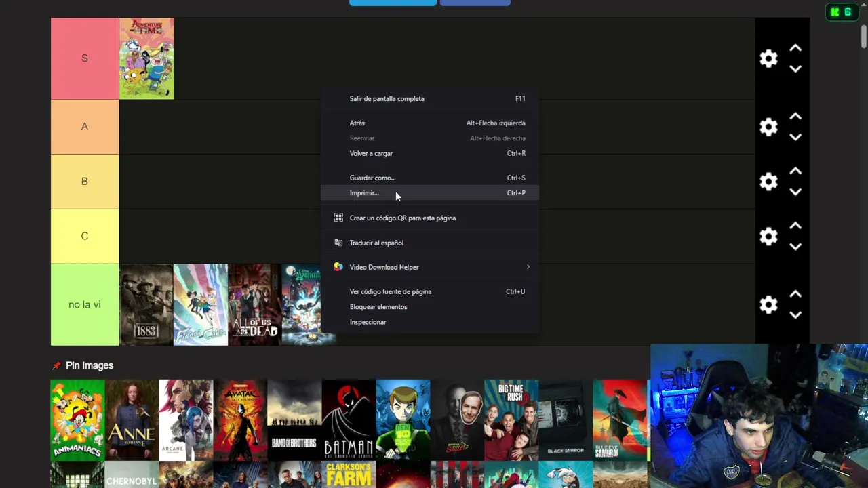The height and width of the screenshot is (488, 868).
Task: Open settings gear for 'no la vi' tier
Action: [768, 305]
